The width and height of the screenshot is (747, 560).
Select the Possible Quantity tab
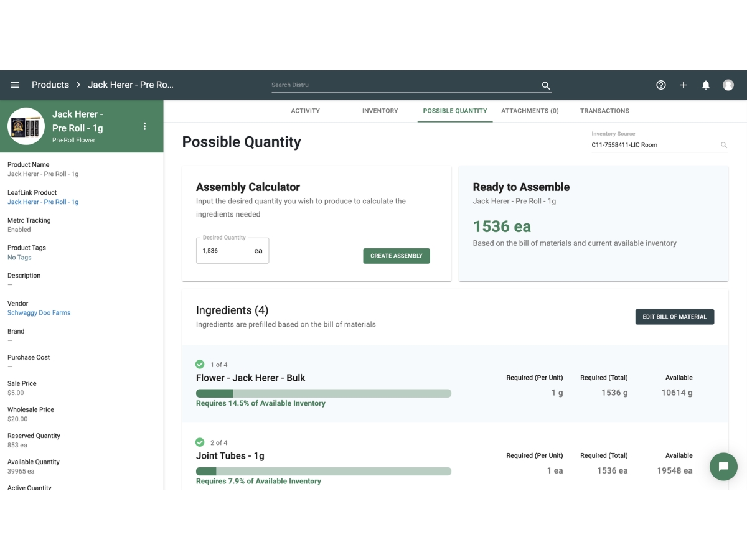coord(455,111)
